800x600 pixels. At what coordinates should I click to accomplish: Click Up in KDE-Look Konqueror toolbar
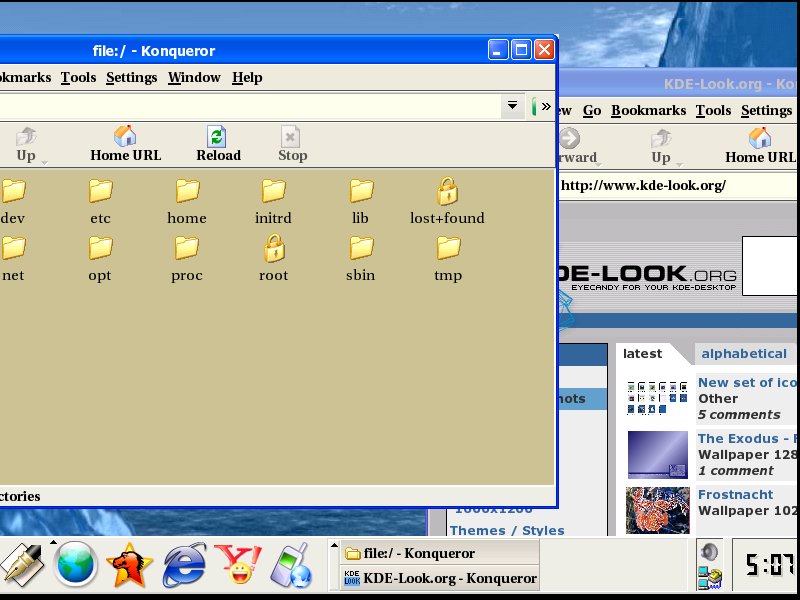coord(661,146)
